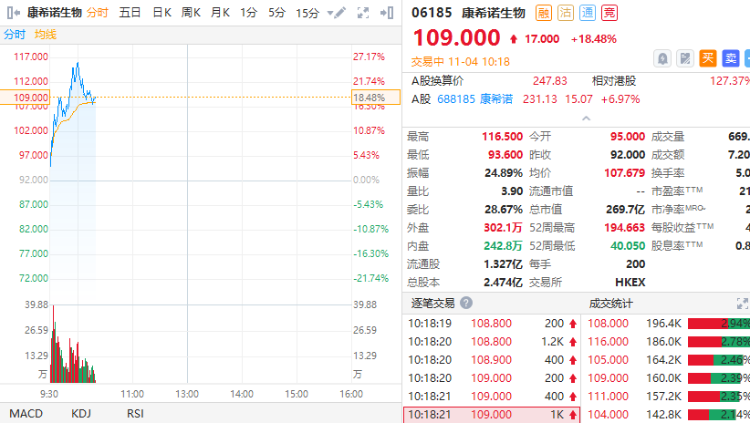The height and width of the screenshot is (423, 750).
Task: Click the 沽 short-sell badge
Action: point(565,12)
